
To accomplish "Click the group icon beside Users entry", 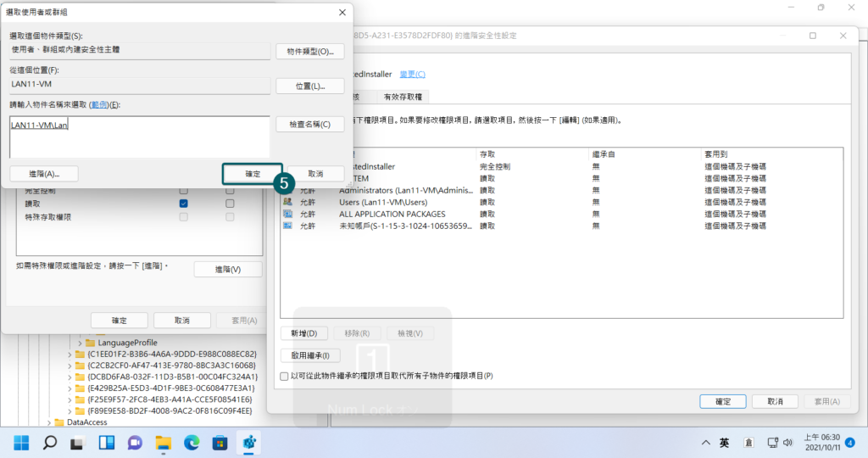I will 288,202.
